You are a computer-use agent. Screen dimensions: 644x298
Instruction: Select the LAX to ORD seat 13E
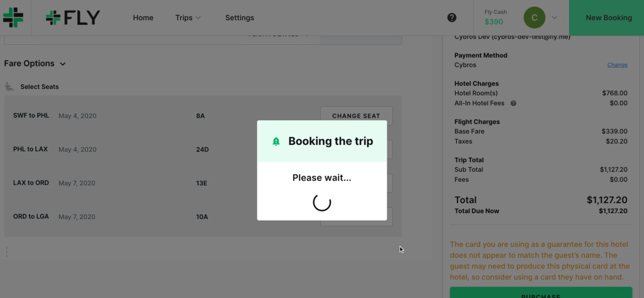(201, 183)
